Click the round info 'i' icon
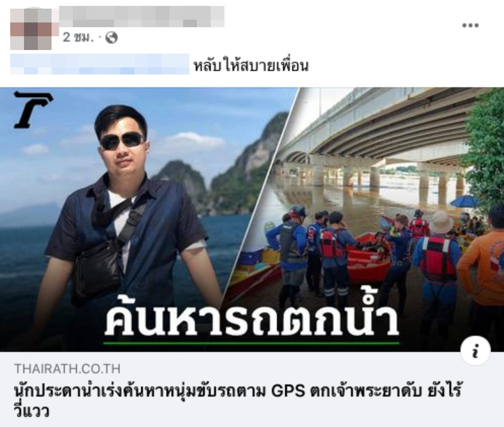 point(475,351)
